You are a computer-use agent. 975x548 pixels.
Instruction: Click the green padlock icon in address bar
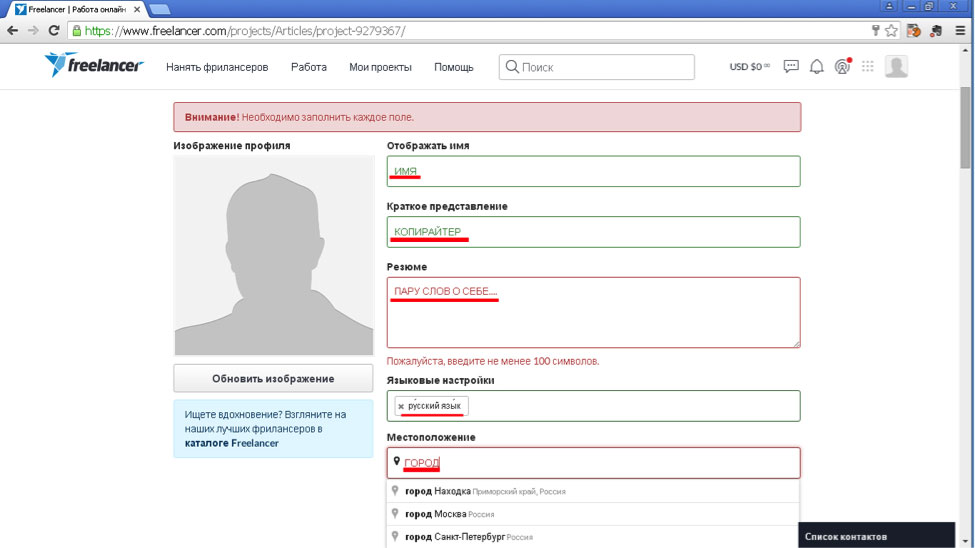pyautogui.click(x=76, y=30)
